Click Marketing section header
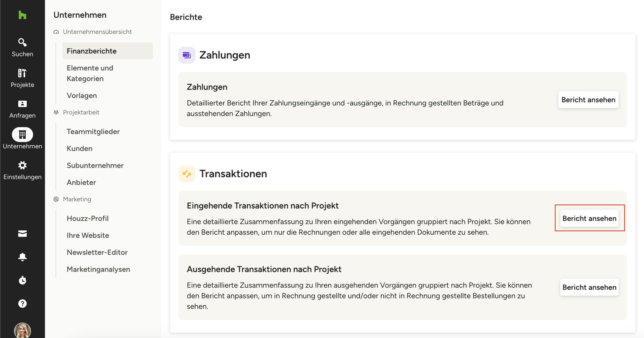644x338 pixels. [77, 199]
